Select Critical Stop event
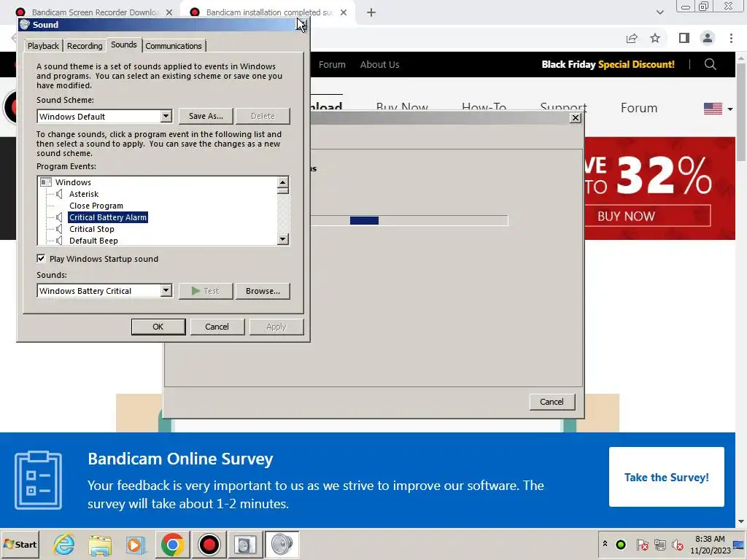The height and width of the screenshot is (560, 747). point(92,229)
